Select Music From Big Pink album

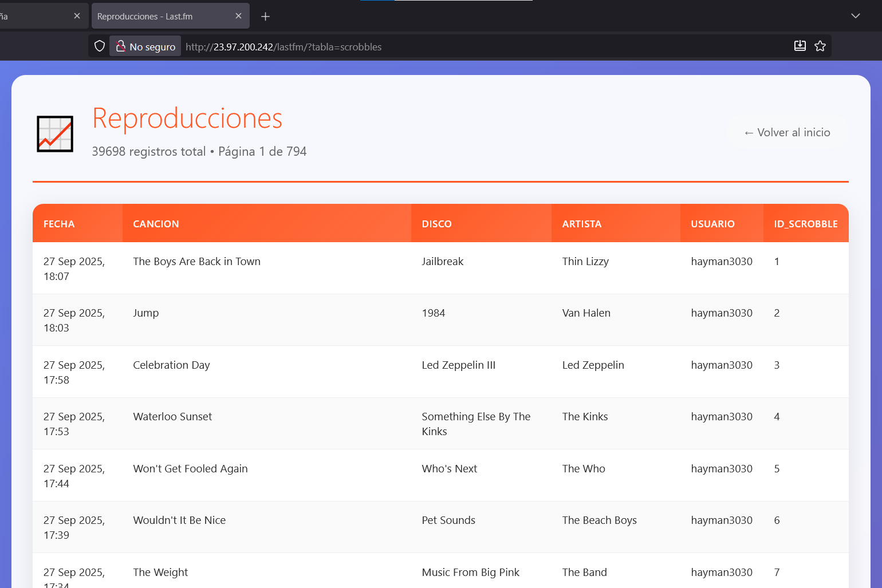coord(470,573)
